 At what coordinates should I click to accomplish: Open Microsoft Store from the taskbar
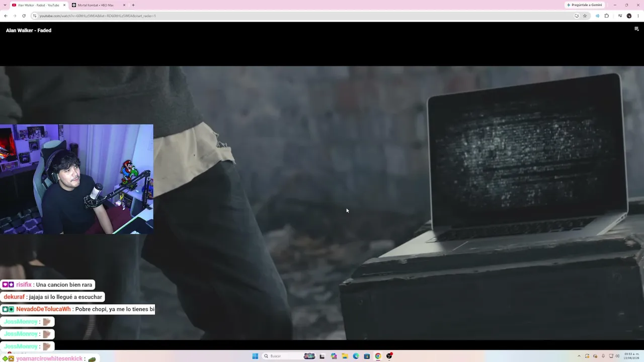pos(367,356)
